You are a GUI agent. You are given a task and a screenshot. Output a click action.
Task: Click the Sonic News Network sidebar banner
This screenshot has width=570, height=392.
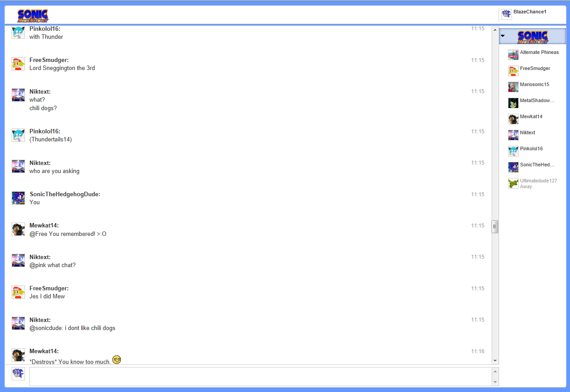(533, 37)
